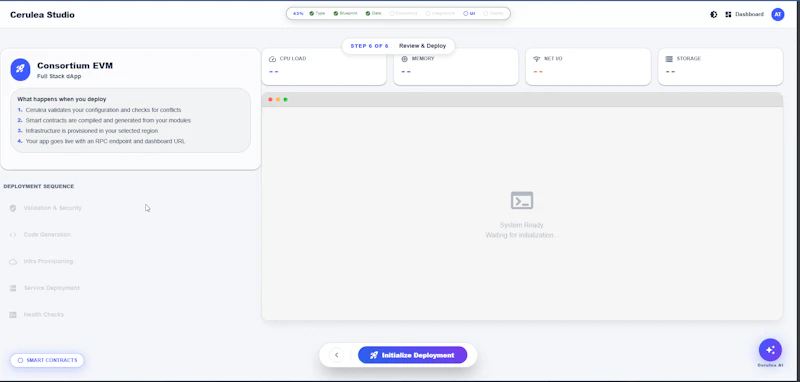Click the Code Generation brackets icon
The height and width of the screenshot is (382, 800).
[x=13, y=235]
